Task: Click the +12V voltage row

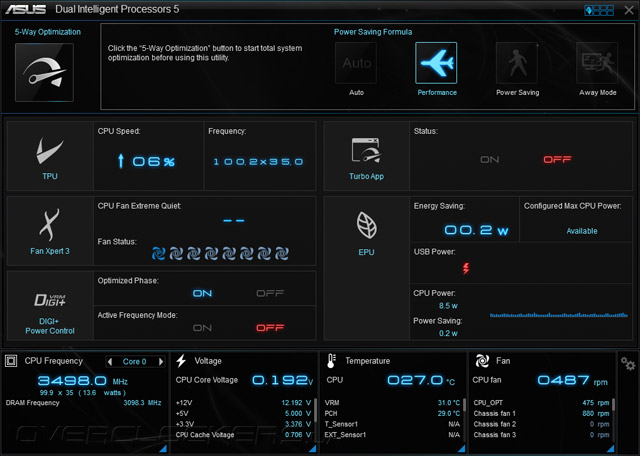Action: (243, 403)
